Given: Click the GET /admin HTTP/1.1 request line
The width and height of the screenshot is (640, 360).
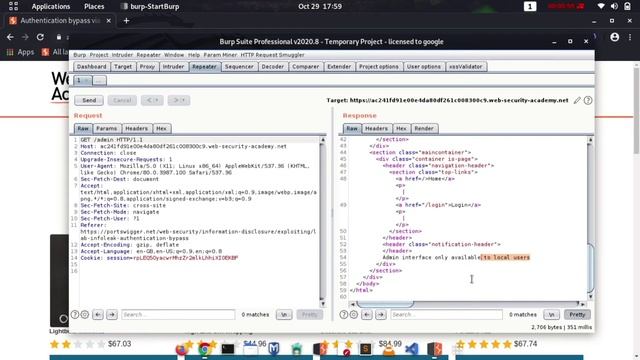Looking at the screenshot, I should [111, 140].
